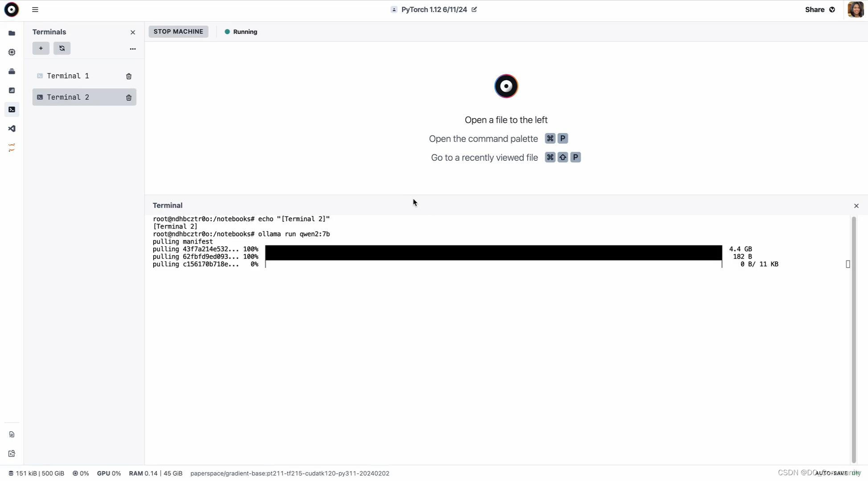This screenshot has height=481, width=868.
Task: Click the terminal sidebar icon
Action: (12, 110)
